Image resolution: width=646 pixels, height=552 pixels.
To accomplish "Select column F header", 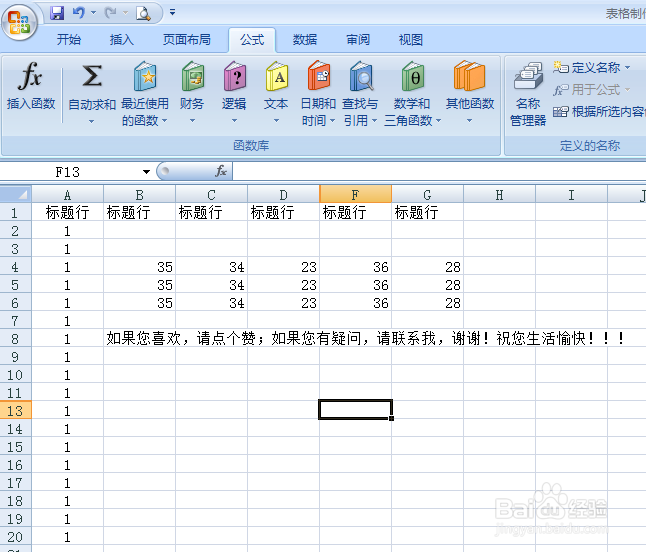I will [x=355, y=194].
